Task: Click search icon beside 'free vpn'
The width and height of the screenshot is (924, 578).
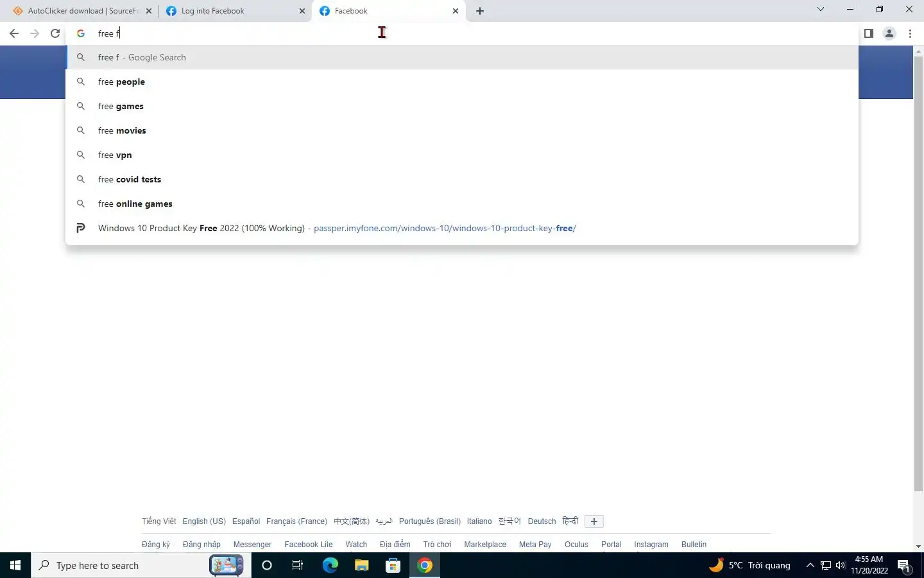Action: (81, 155)
